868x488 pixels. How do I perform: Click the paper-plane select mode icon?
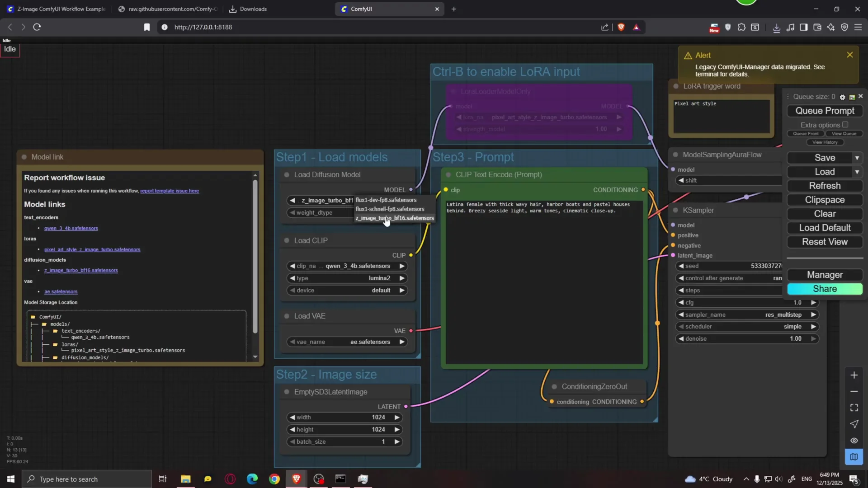tap(854, 424)
